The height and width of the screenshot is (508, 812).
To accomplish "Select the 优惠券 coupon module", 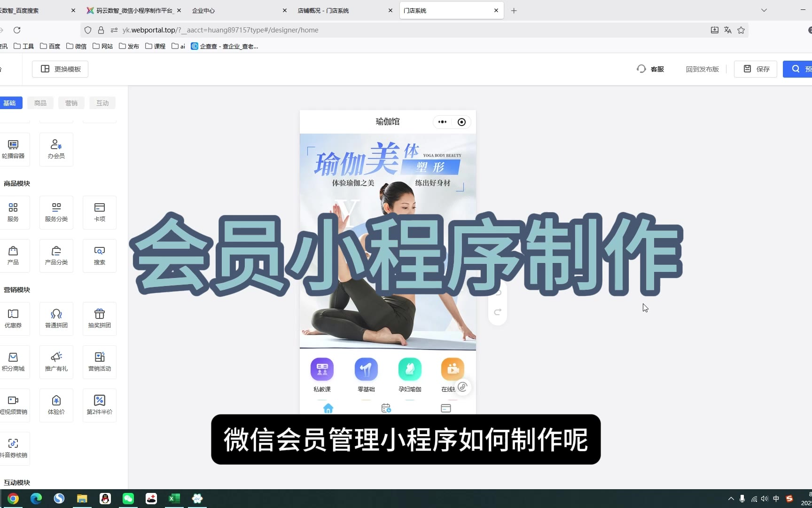I will (x=13, y=318).
